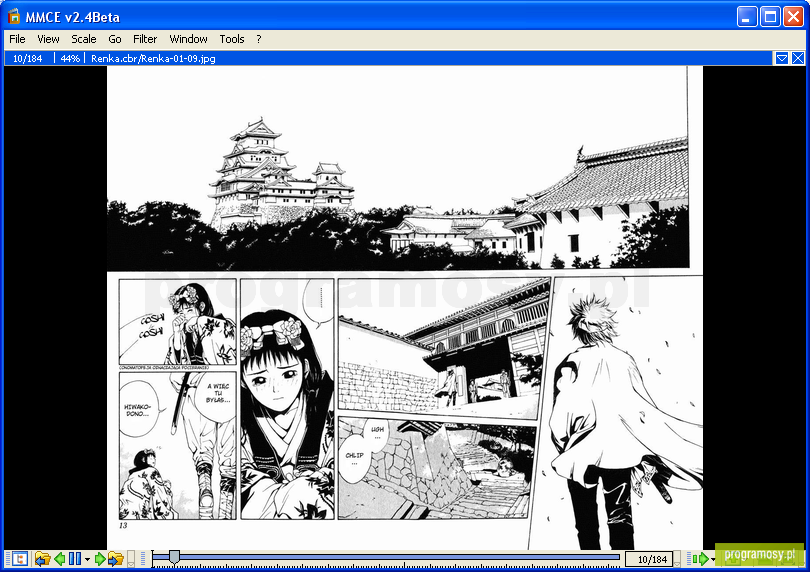
Task: Click the page slider toolbar grip handle
Action: pos(143,559)
